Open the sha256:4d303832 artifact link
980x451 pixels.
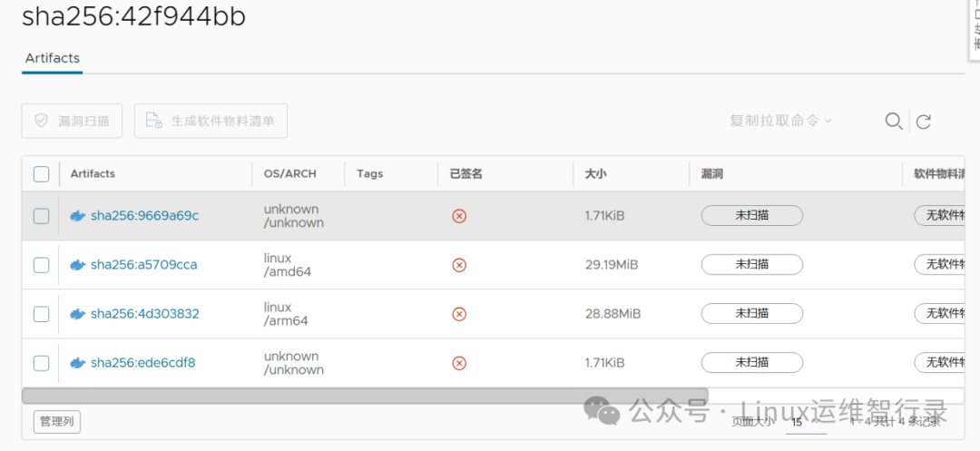point(144,314)
